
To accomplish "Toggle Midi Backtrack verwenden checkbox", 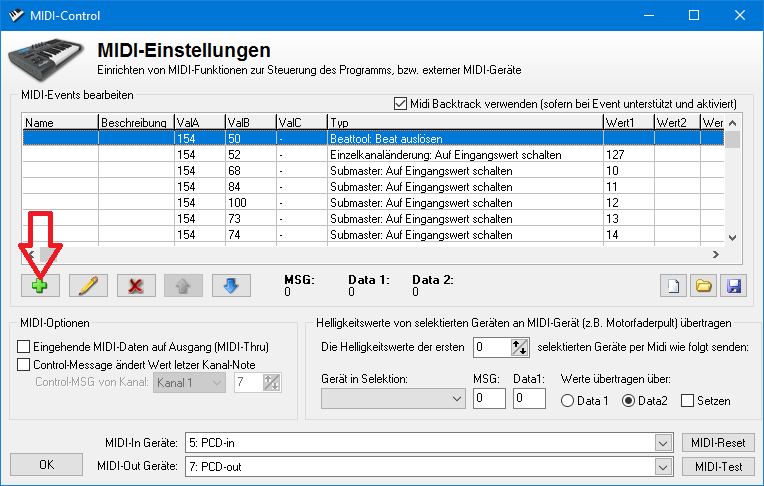I will (402, 103).
